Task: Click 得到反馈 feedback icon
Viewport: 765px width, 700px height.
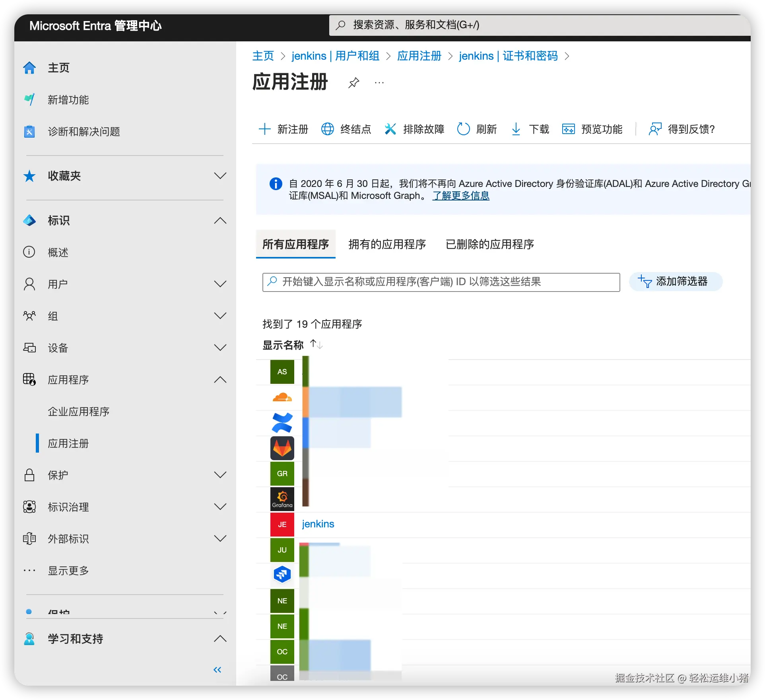Action: coord(655,129)
